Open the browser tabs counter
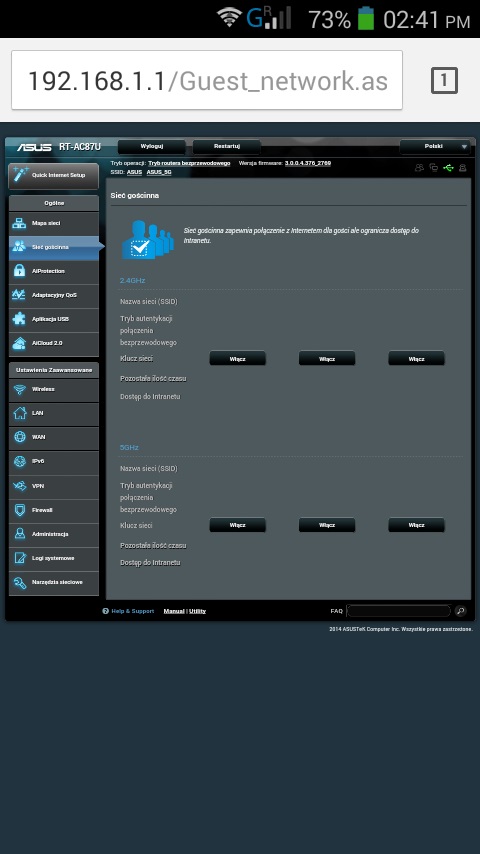This screenshot has height=854, width=480. tap(444, 81)
